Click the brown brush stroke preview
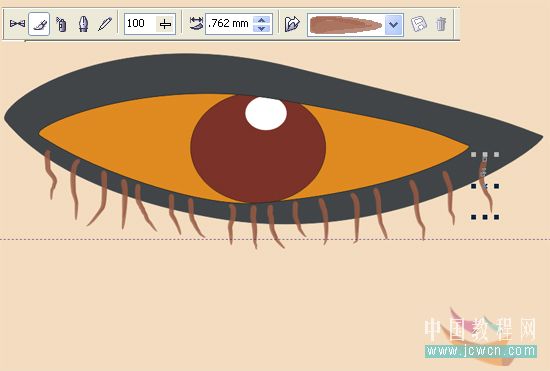The height and width of the screenshot is (371, 550). coord(346,25)
